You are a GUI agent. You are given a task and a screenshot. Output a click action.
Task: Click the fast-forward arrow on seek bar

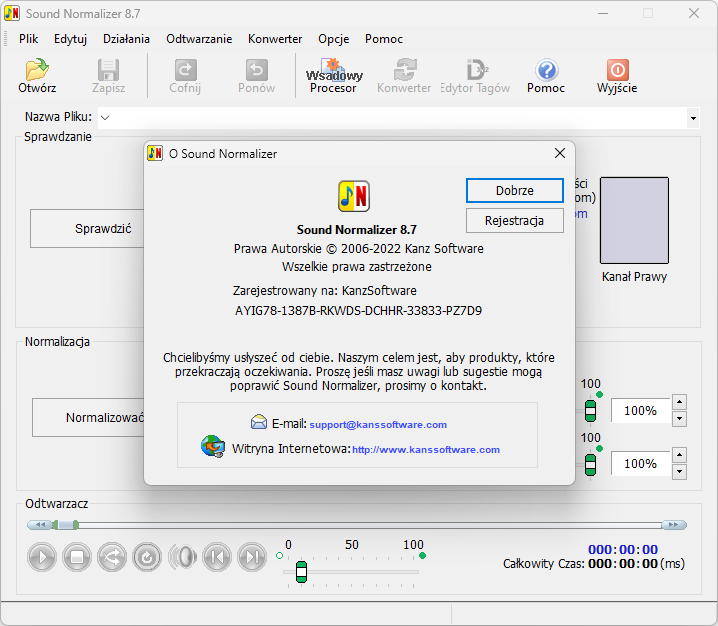pos(674,525)
